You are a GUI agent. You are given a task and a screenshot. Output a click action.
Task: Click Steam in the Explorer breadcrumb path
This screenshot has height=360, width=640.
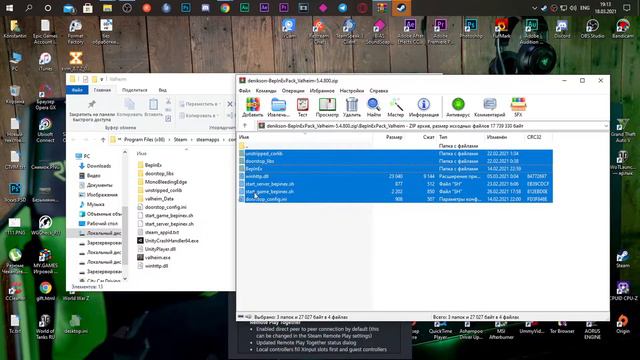(x=180, y=140)
